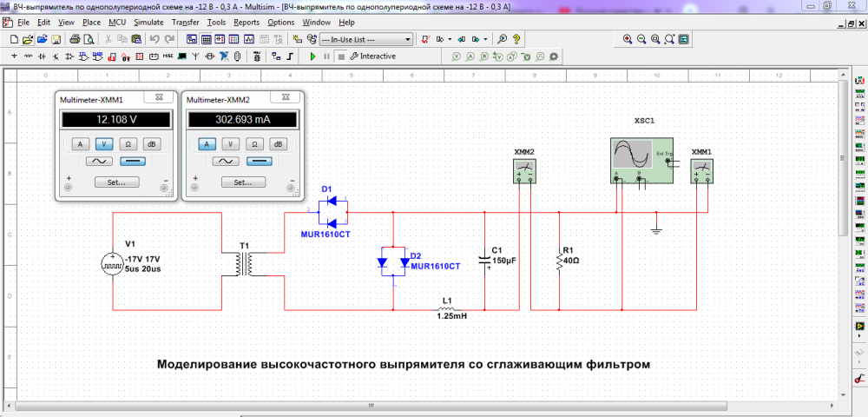Click the Undo arrow in the toolbar
Image resolution: width=868 pixels, height=417 pixels.
coord(154,40)
